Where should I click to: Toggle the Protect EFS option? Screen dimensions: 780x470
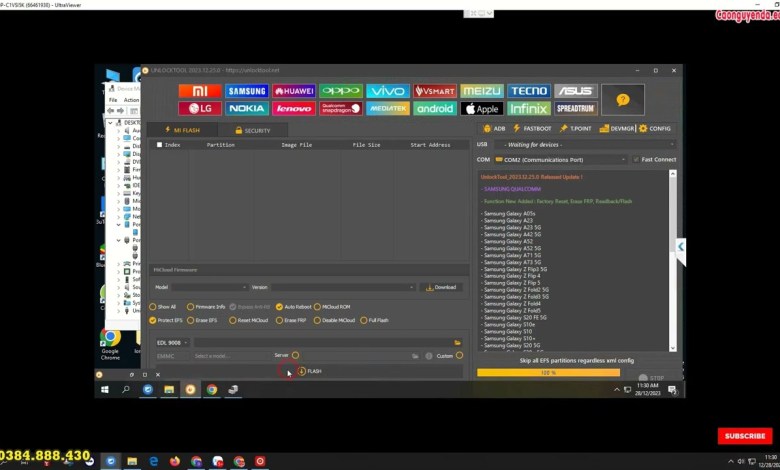coord(166,320)
